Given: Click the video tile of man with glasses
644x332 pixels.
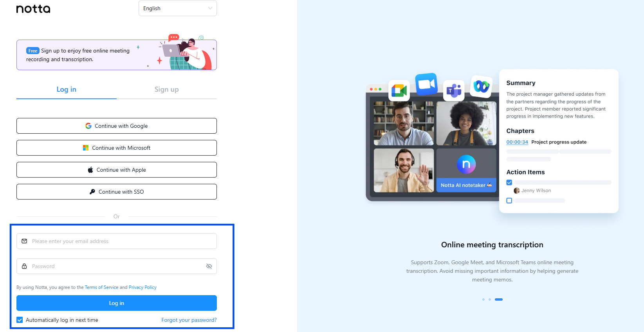Looking at the screenshot, I should point(404,123).
